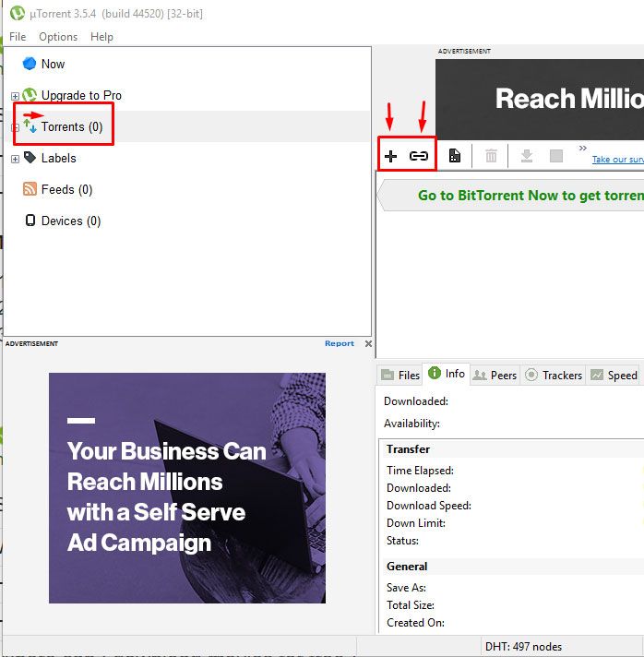Switch to the Trackers tab

coord(553,375)
